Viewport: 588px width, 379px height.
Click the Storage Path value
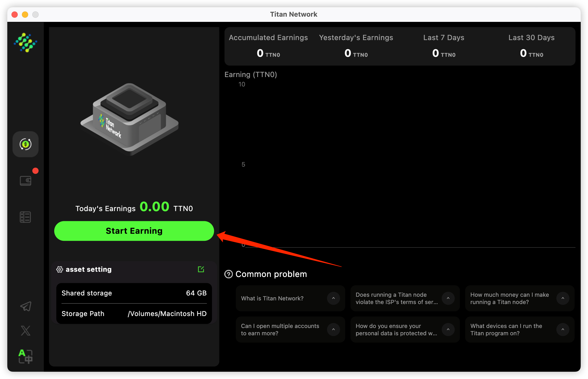pyautogui.click(x=167, y=314)
